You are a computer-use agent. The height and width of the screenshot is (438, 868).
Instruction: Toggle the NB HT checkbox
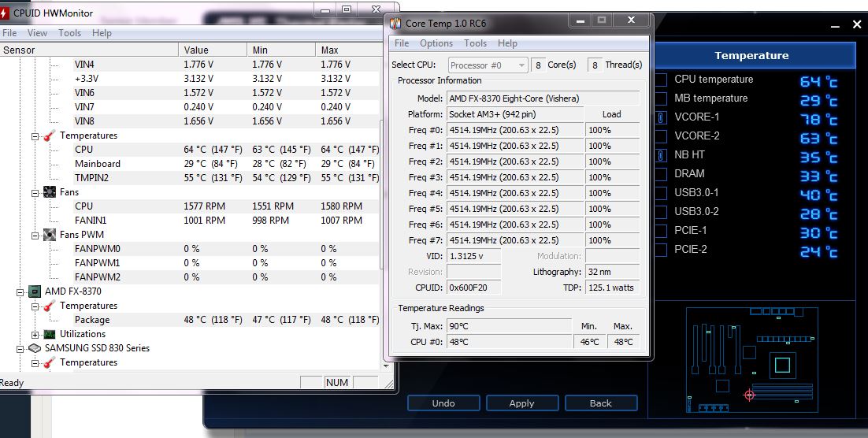[661, 155]
